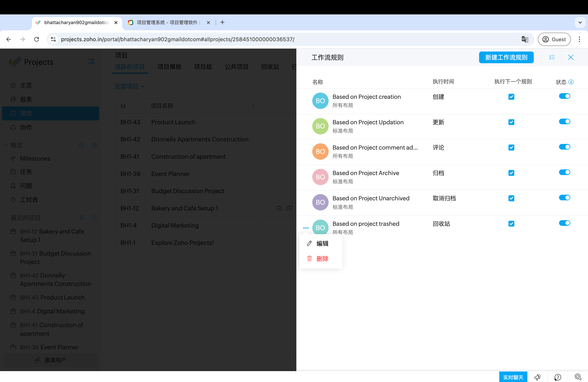This screenshot has height=382, width=588.
Task: Click the bottom-right search users icon
Action: tap(578, 377)
